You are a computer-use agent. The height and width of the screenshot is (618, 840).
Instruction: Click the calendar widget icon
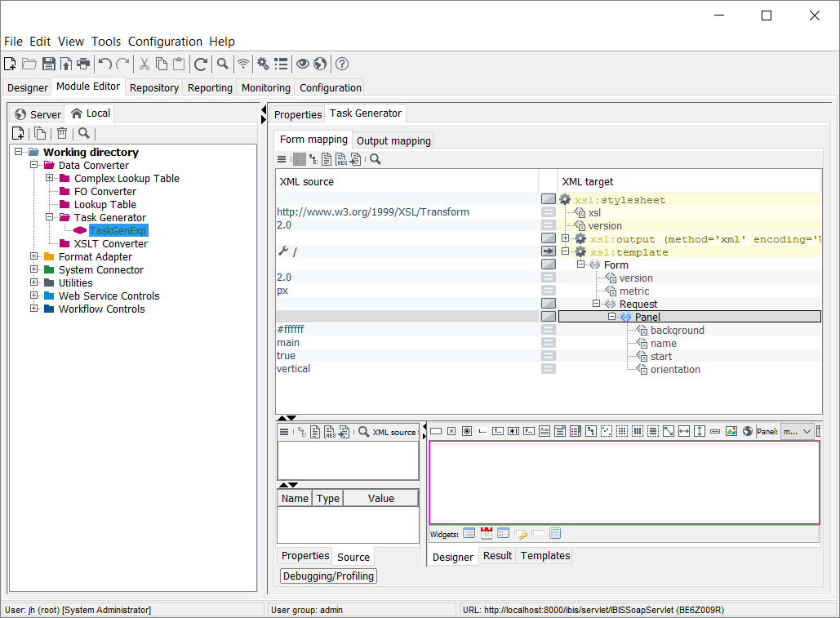point(487,534)
